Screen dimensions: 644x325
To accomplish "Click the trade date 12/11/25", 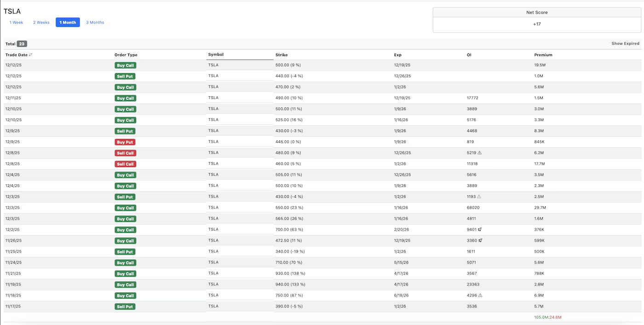I will pyautogui.click(x=13, y=98).
